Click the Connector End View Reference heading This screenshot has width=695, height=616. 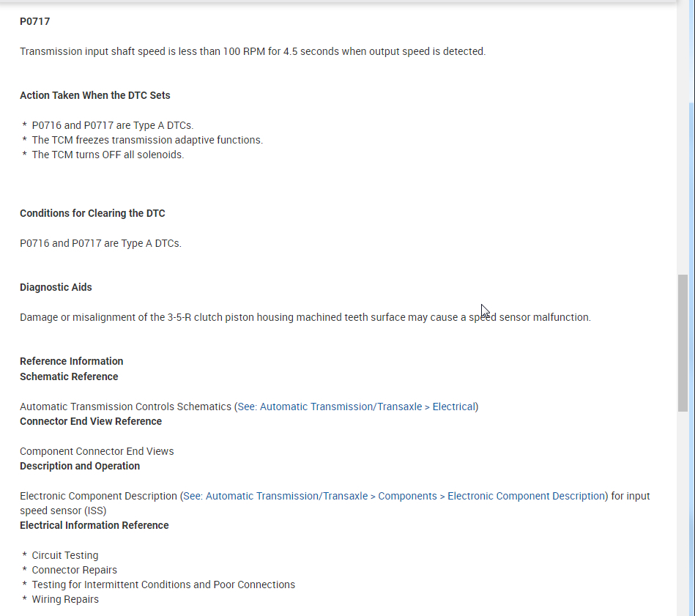point(91,421)
